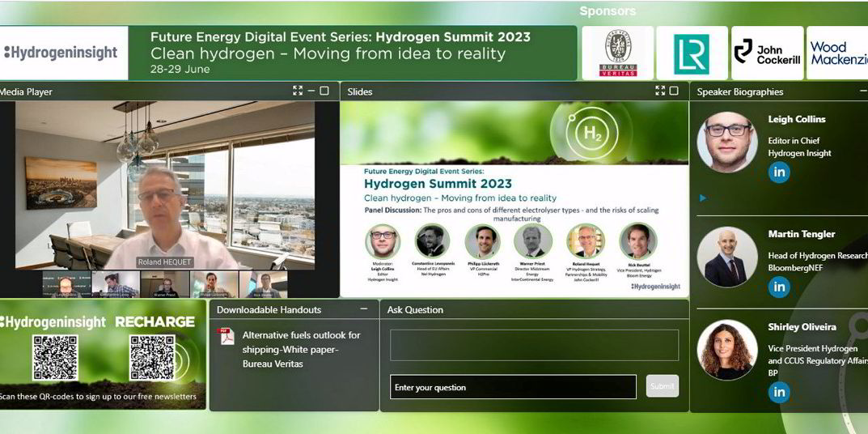868x434 pixels.
Task: Click the PDF icon of the handout
Action: pyautogui.click(x=227, y=337)
